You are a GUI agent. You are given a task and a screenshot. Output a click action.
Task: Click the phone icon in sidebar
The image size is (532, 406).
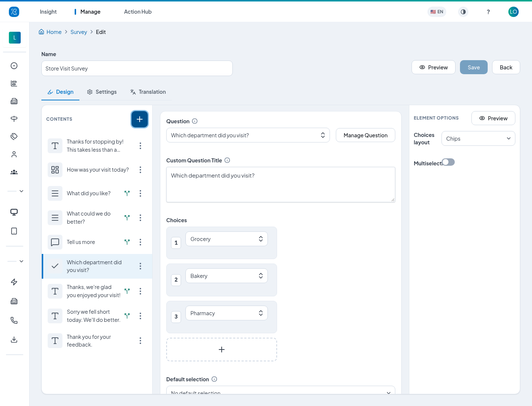click(14, 320)
